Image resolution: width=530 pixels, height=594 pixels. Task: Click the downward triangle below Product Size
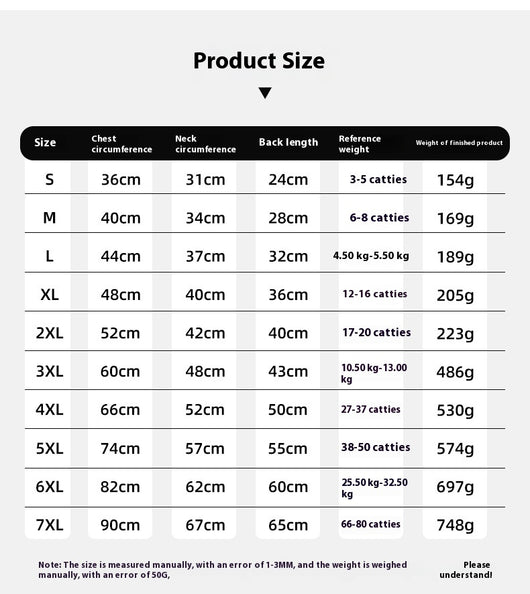(265, 93)
